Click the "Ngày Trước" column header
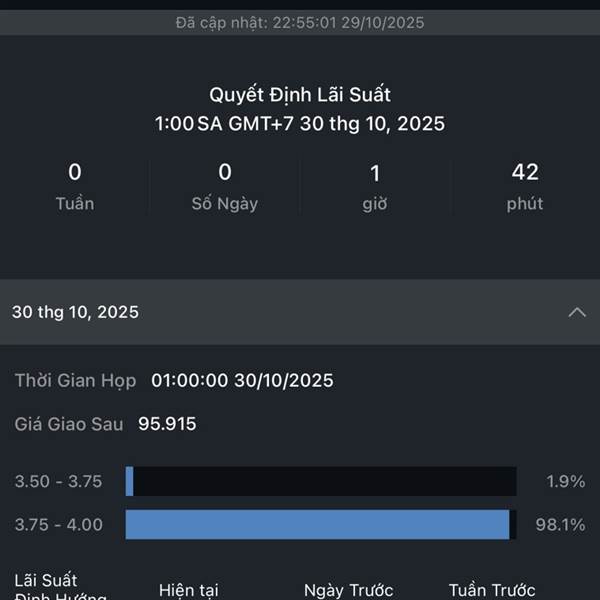Viewport: 600px width, 600px height. click(349, 590)
